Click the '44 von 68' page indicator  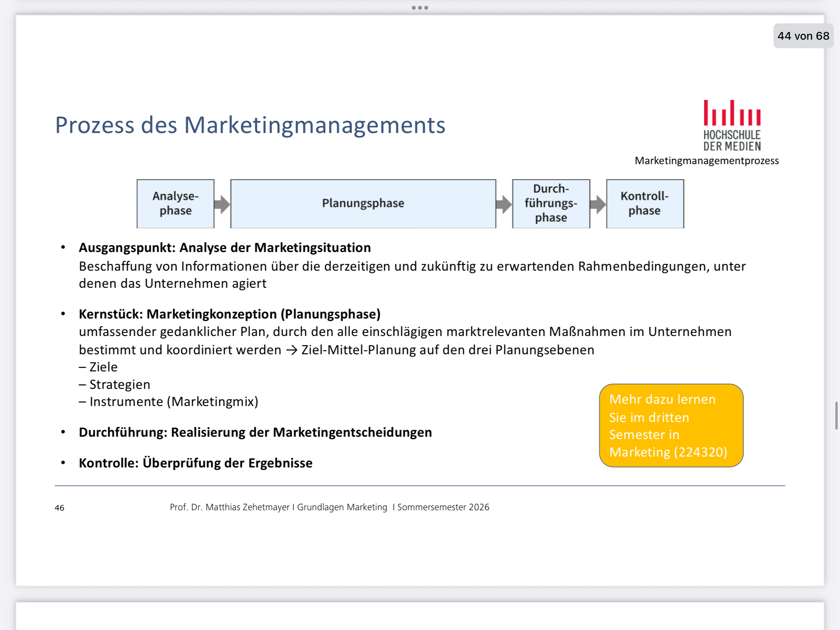tap(803, 36)
